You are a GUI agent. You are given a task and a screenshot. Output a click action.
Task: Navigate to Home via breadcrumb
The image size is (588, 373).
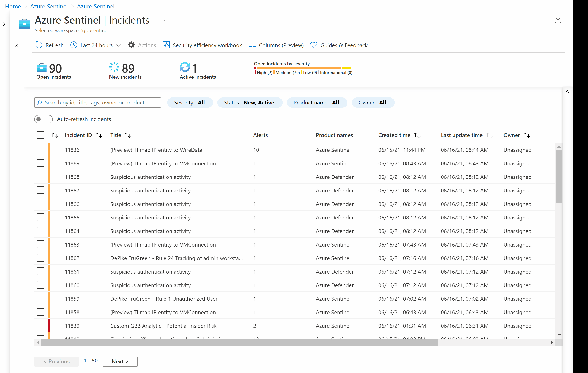(x=13, y=6)
